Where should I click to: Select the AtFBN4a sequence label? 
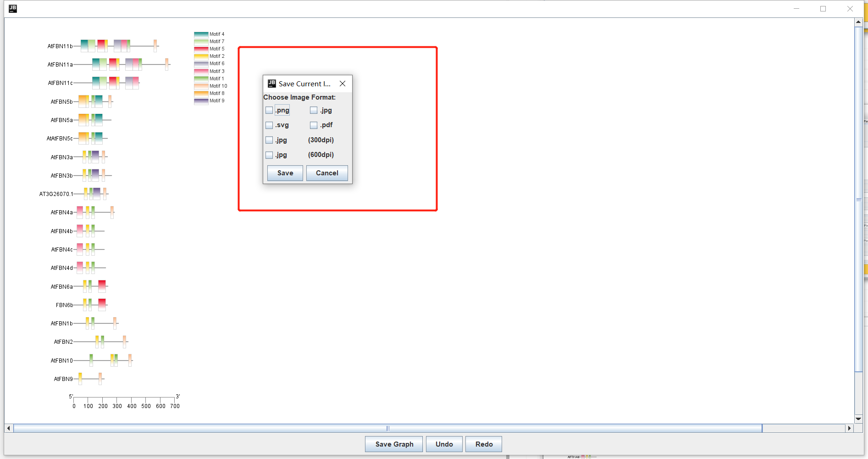pos(62,213)
